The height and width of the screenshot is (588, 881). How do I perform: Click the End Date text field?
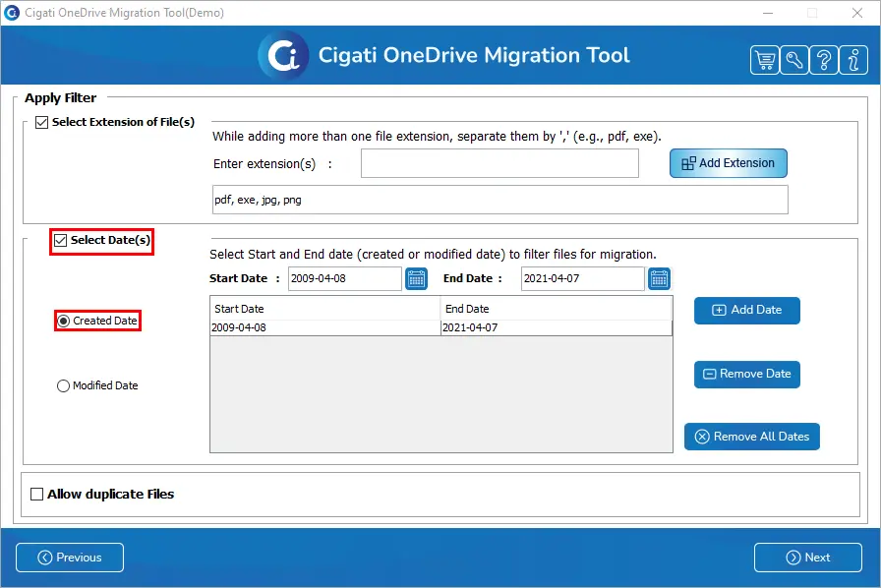(x=583, y=279)
